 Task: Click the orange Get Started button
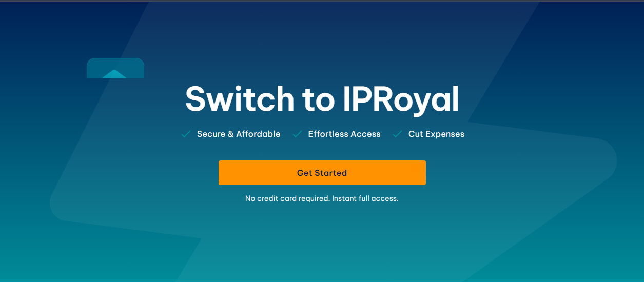(x=322, y=173)
